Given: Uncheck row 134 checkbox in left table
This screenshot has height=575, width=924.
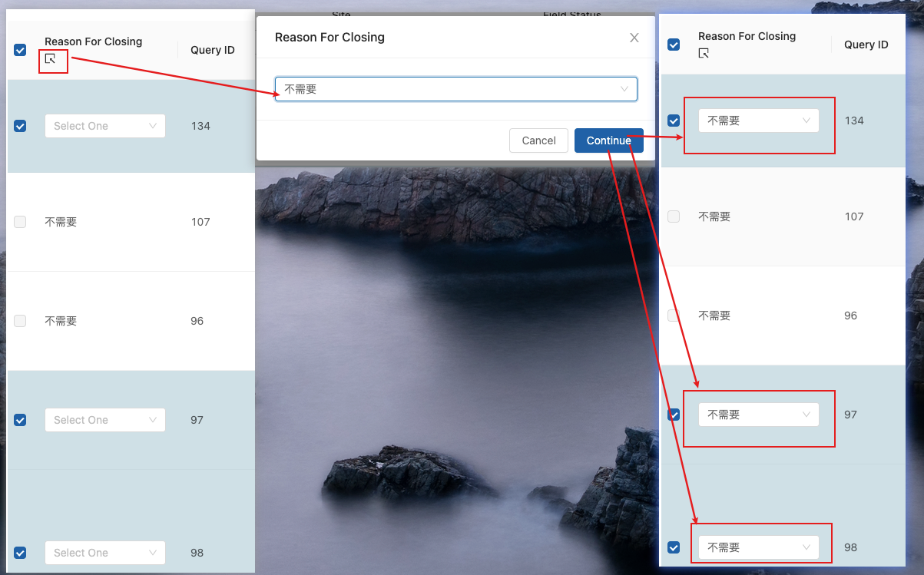Looking at the screenshot, I should [20, 126].
